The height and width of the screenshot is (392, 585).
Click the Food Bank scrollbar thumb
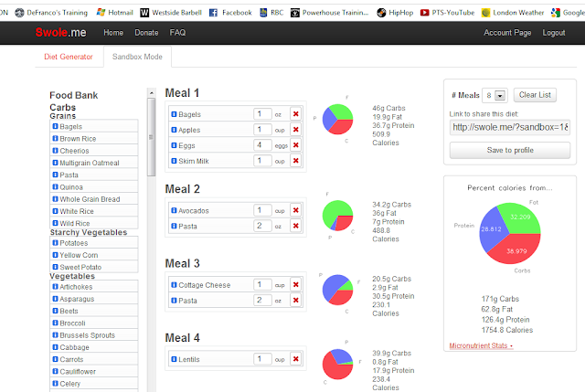pyautogui.click(x=151, y=137)
